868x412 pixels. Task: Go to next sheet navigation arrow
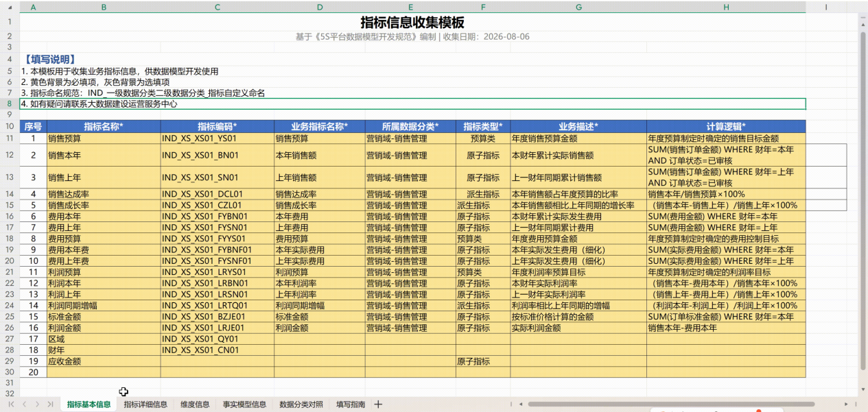(38, 404)
